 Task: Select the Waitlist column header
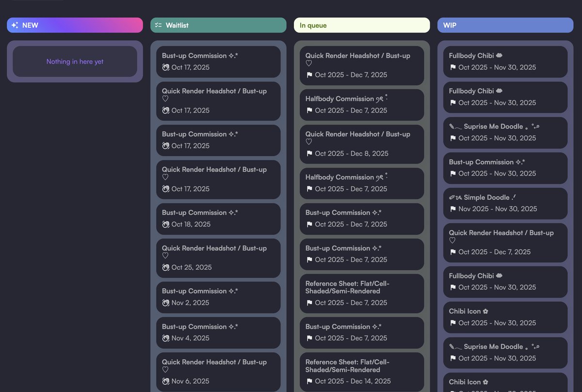(x=218, y=25)
